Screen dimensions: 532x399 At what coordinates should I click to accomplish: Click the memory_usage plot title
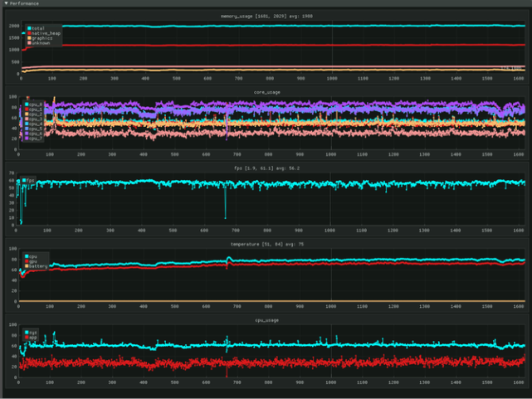pyautogui.click(x=266, y=16)
